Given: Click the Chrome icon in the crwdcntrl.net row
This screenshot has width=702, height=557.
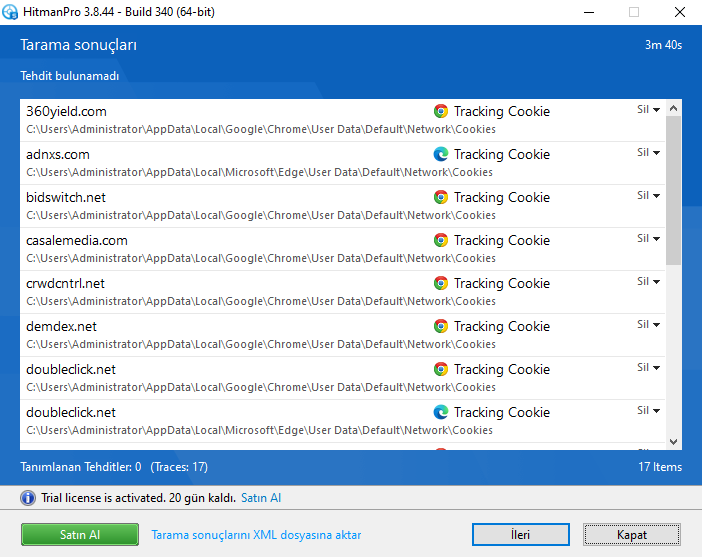Looking at the screenshot, I should (441, 283).
